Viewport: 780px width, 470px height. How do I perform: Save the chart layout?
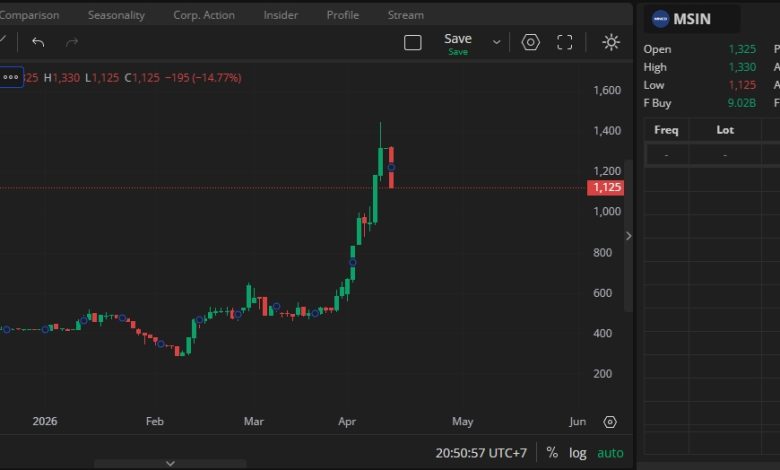click(458, 44)
